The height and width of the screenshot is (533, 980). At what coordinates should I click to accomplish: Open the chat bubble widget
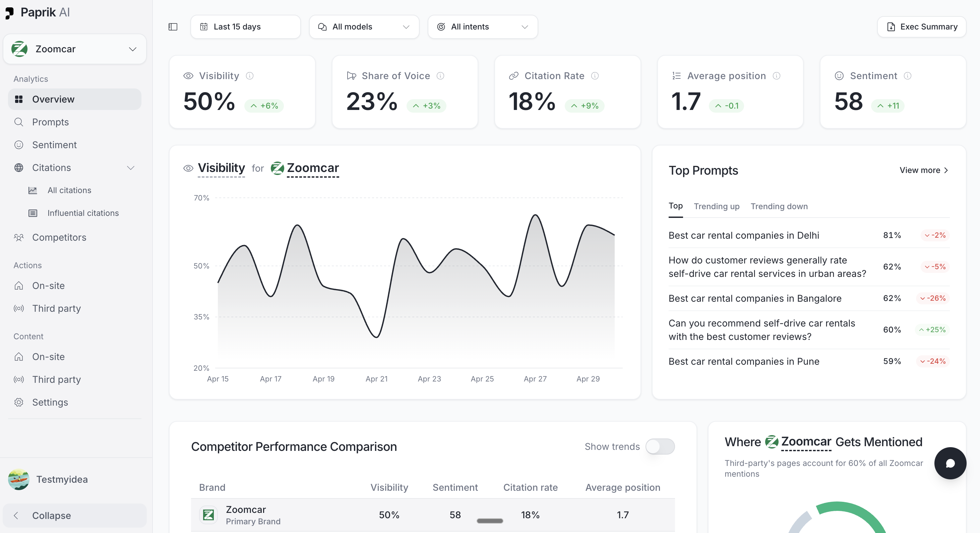950,463
